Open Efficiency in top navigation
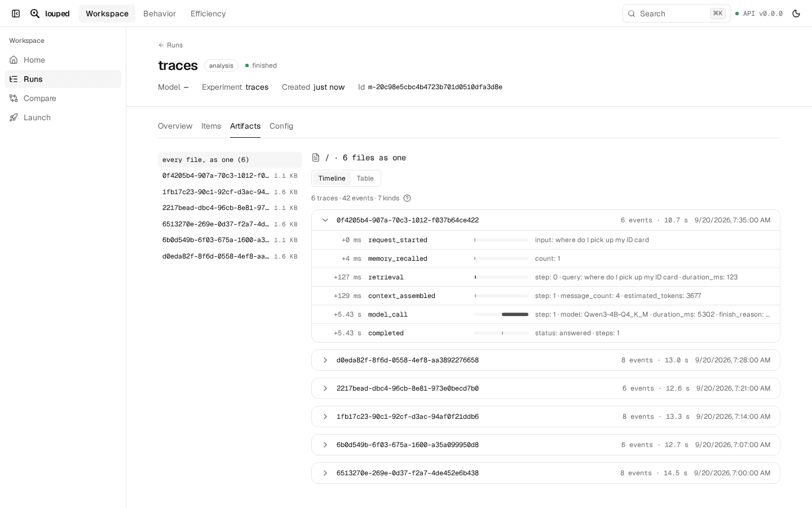 [208, 14]
